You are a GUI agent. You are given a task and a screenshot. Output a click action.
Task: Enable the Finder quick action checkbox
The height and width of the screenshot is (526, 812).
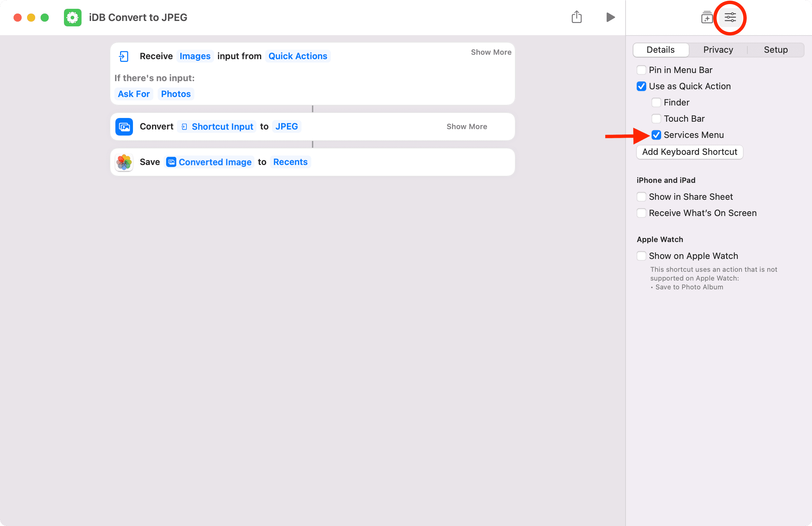pos(656,102)
